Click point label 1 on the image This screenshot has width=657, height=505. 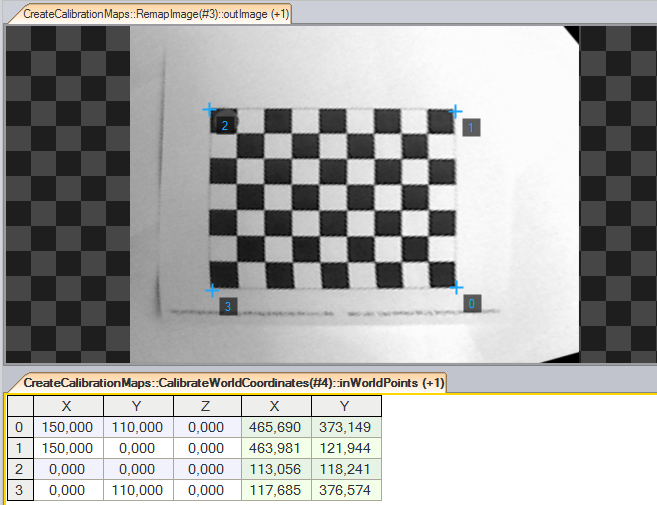(x=471, y=127)
